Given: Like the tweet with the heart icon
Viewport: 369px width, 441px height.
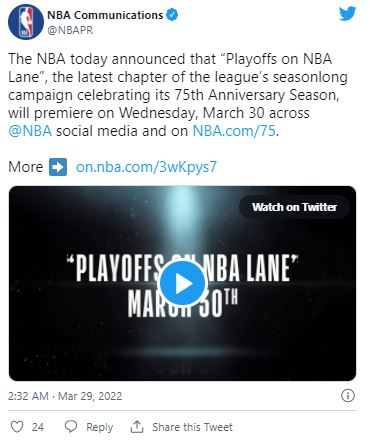Looking at the screenshot, I should (17, 427).
